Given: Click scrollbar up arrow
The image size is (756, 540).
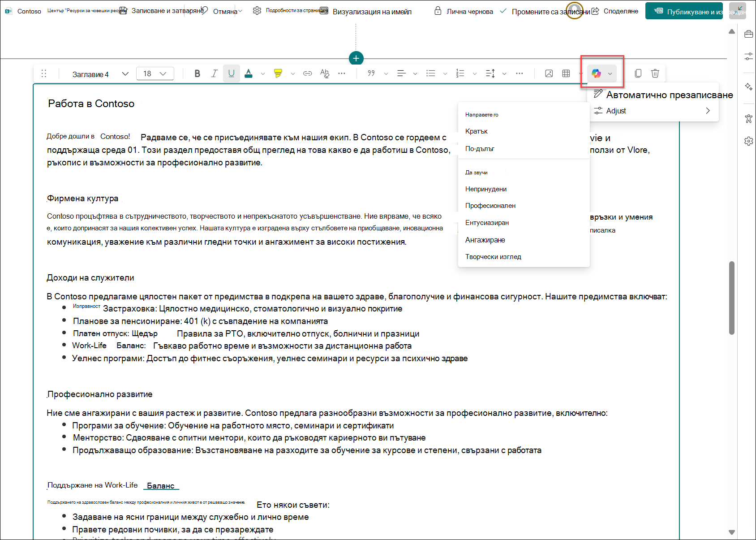Looking at the screenshot, I should point(732,31).
